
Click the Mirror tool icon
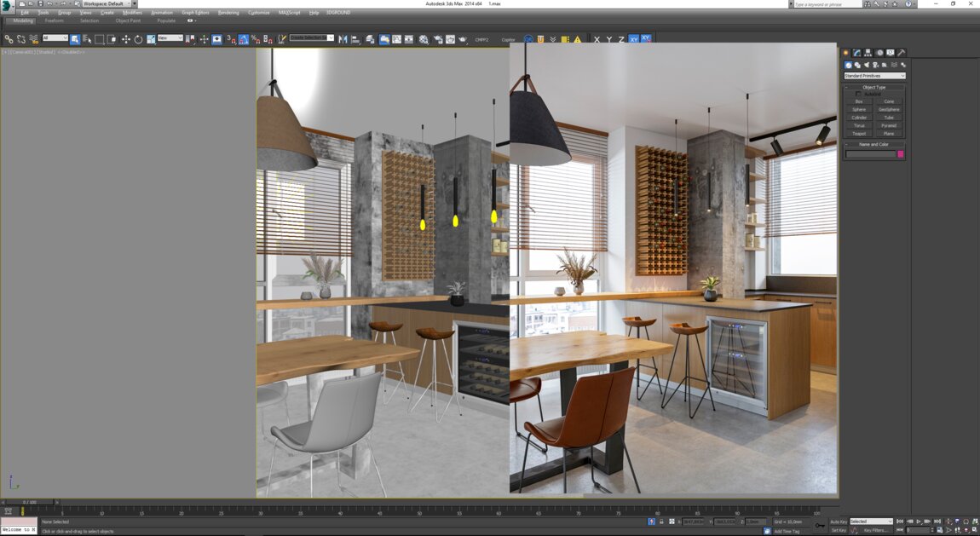[x=343, y=39]
